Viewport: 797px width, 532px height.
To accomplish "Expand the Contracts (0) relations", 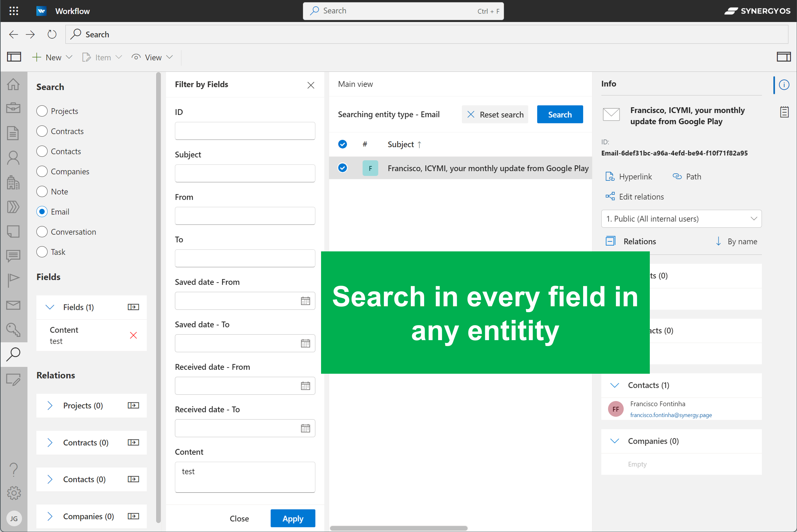I will pyautogui.click(x=49, y=442).
